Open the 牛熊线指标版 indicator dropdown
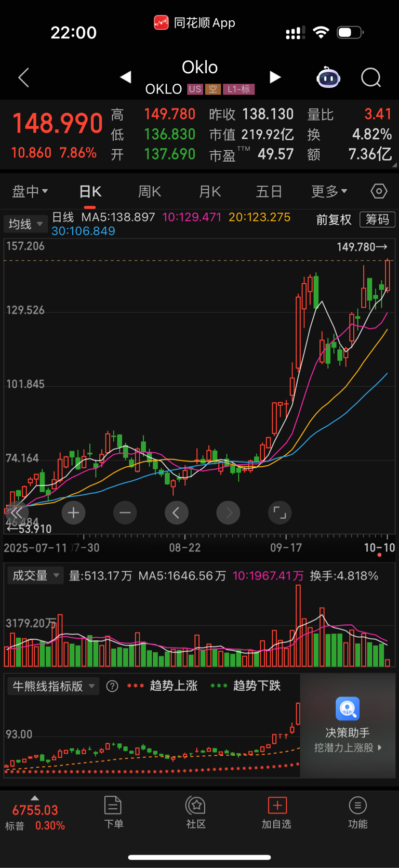 pos(53,686)
